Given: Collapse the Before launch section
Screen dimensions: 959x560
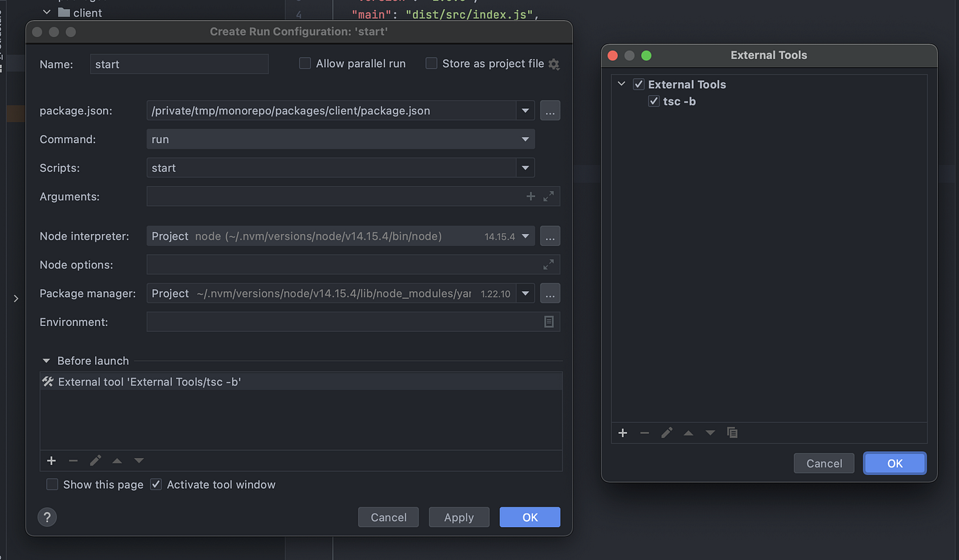Looking at the screenshot, I should (47, 361).
